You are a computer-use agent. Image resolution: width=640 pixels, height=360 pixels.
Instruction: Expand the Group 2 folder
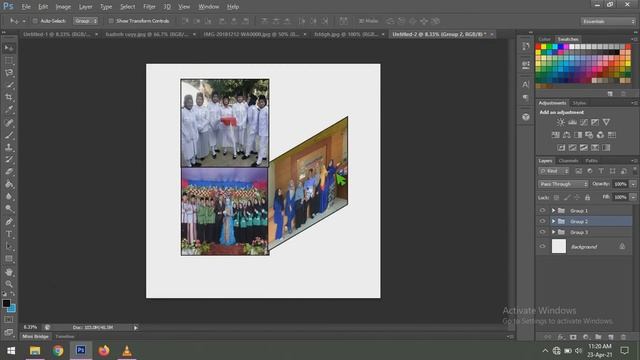(x=553, y=221)
